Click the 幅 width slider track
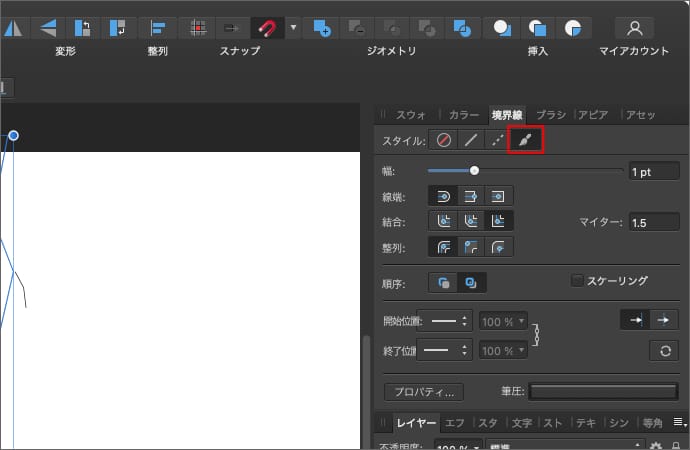 540,171
